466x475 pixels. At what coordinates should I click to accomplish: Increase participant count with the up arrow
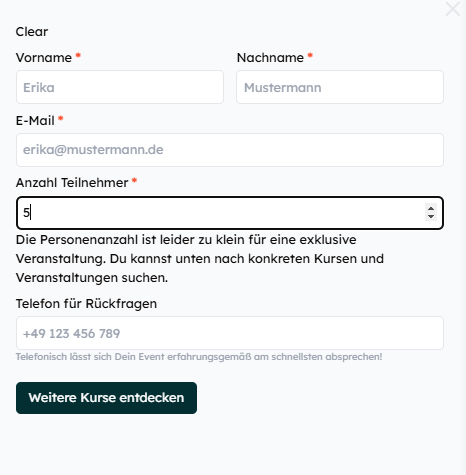(x=431, y=209)
